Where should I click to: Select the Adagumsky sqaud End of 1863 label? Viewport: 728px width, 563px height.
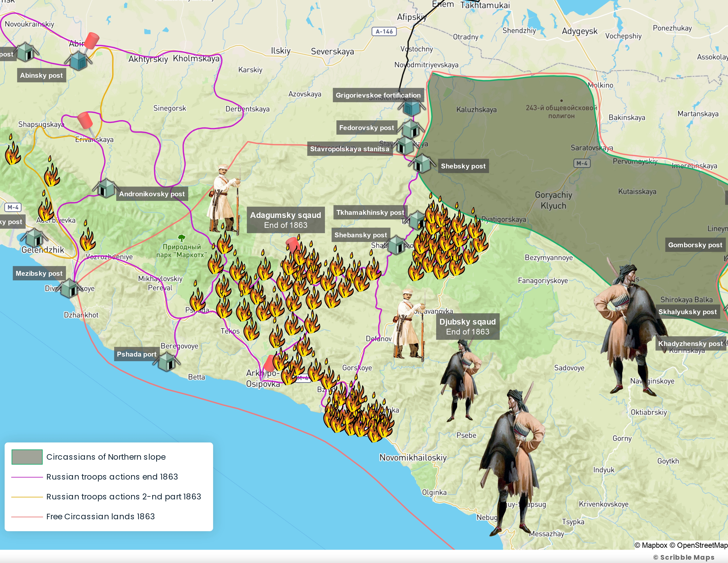[x=286, y=220]
